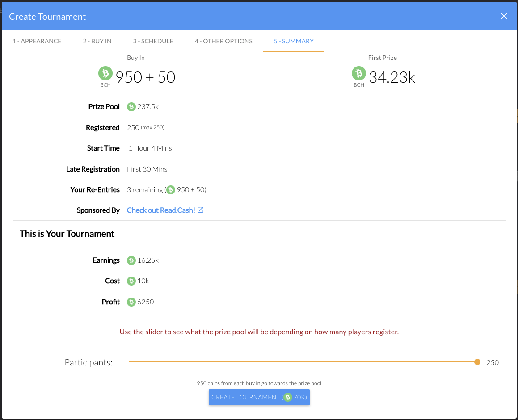The width and height of the screenshot is (518, 420).
Task: Open the Check out Read.Cash! sponsor link
Action: 165,210
